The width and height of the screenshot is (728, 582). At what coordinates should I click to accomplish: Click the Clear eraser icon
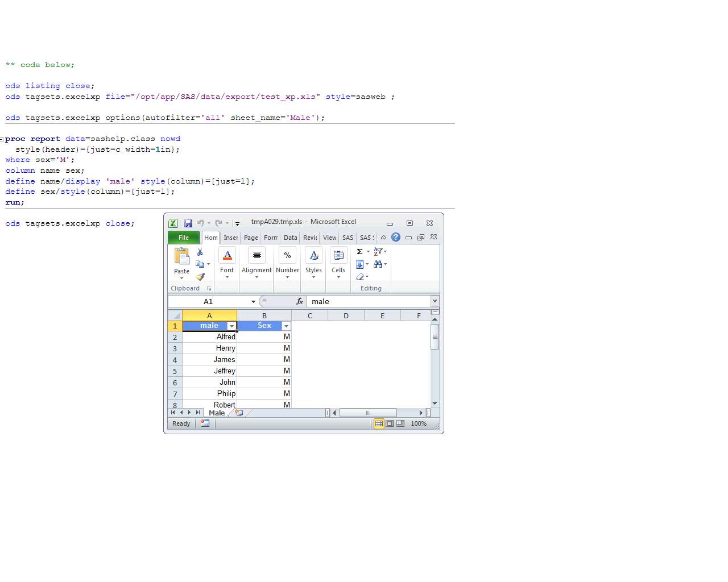(x=360, y=277)
